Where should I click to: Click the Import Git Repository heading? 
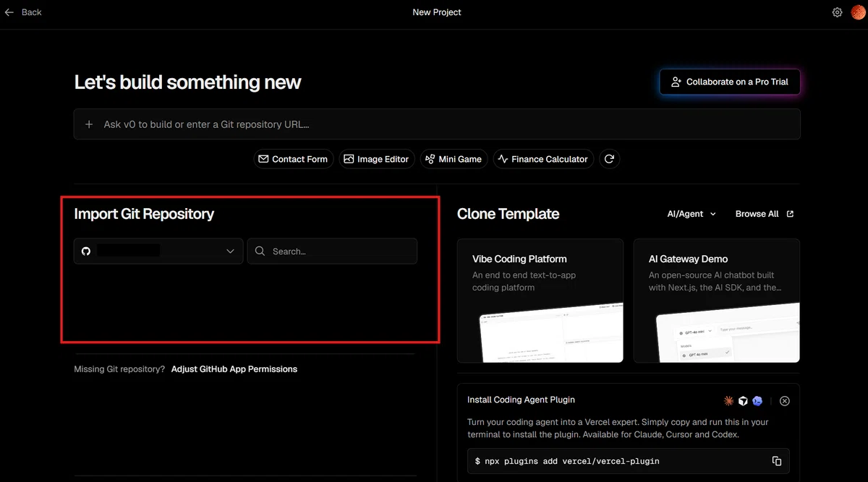tap(144, 214)
